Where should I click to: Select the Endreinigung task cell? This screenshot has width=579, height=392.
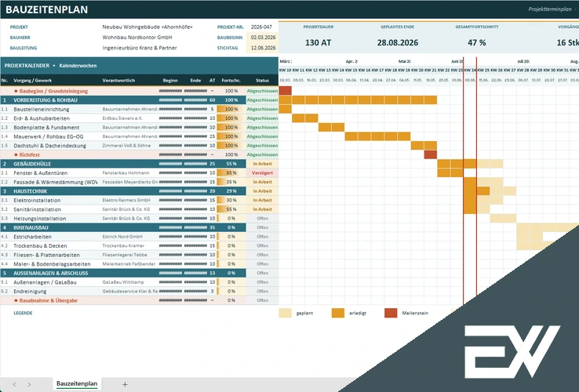pos(30,291)
